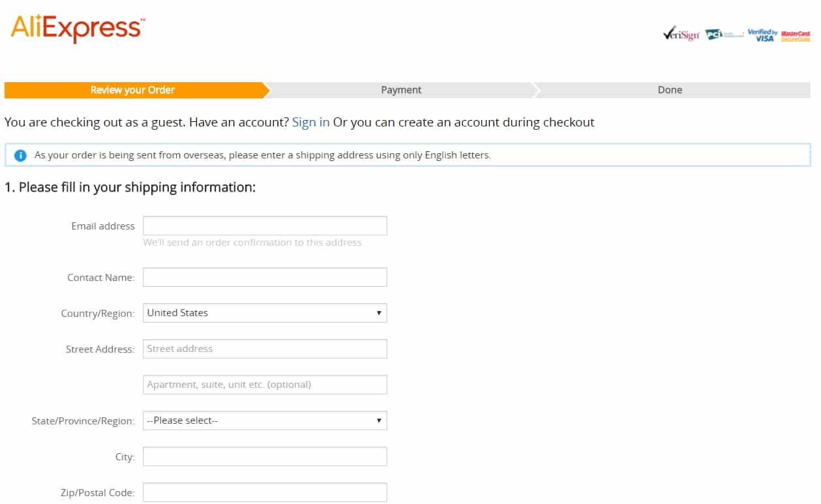Image resolution: width=821 pixels, height=504 pixels.
Task: Click the Zip/Postal Code field
Action: click(265, 492)
